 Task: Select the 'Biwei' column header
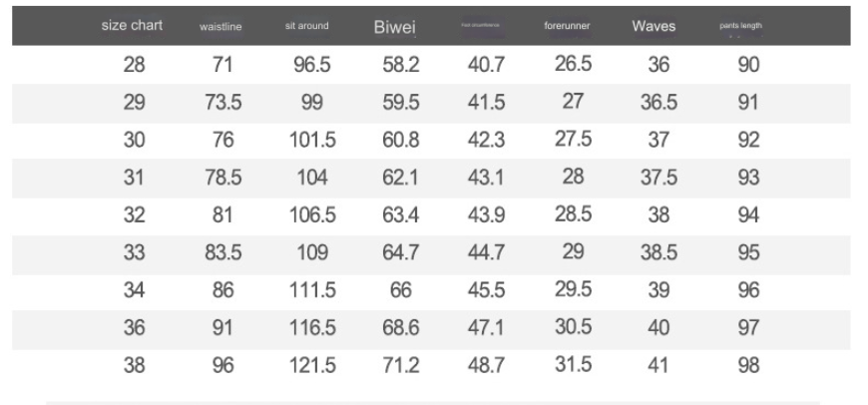click(x=394, y=26)
